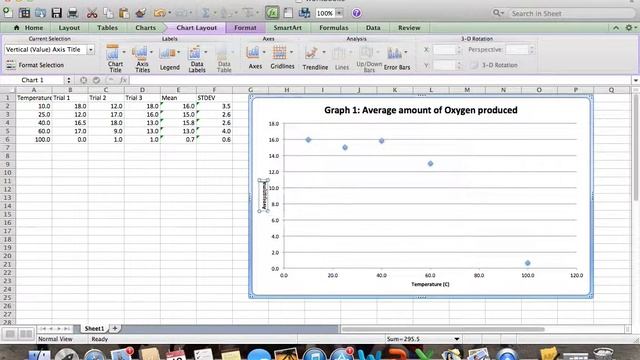The image size is (640, 360).
Task: Select the Sheet1 tab
Action: tap(94, 328)
